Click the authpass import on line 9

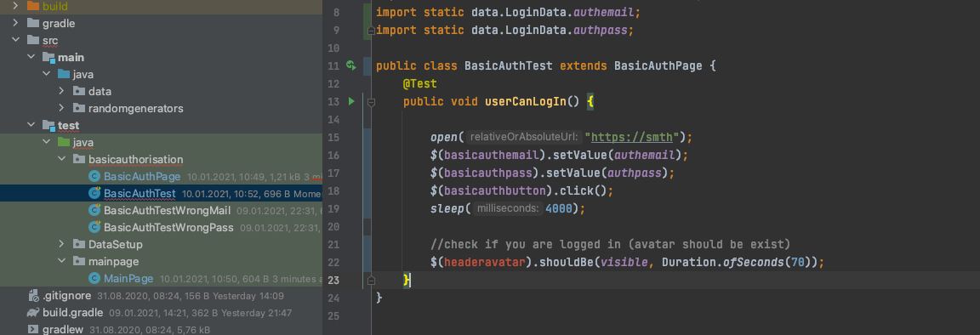click(601, 30)
